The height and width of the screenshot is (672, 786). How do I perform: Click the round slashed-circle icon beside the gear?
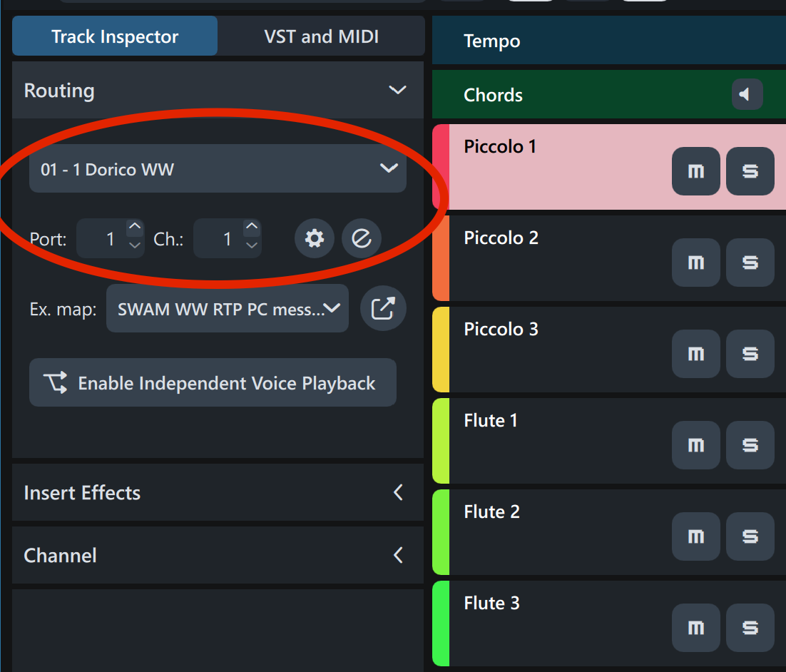pyautogui.click(x=362, y=238)
